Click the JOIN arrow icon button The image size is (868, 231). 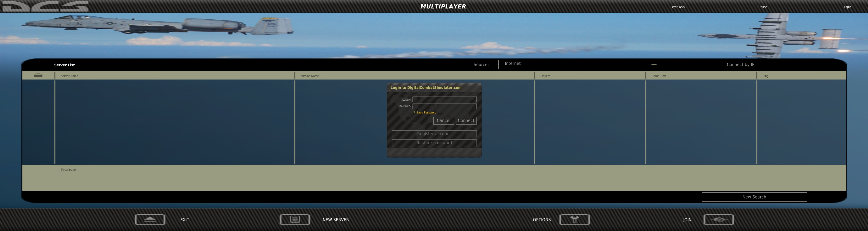point(719,219)
